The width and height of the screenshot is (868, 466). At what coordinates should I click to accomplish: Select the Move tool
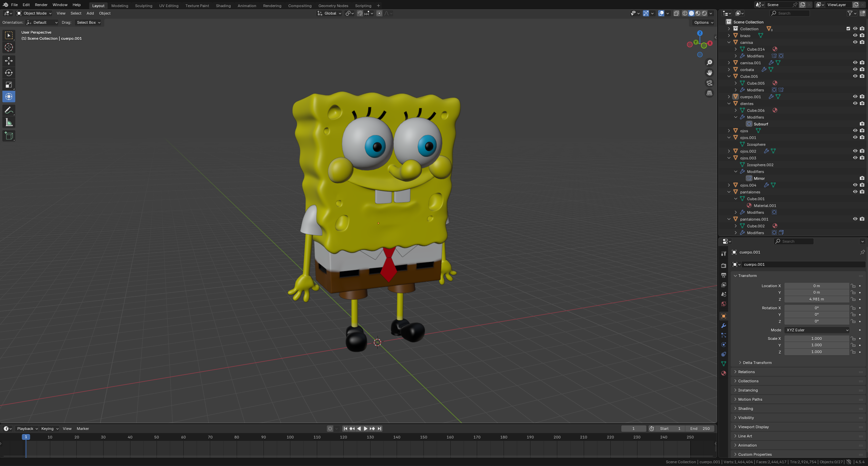(9, 61)
